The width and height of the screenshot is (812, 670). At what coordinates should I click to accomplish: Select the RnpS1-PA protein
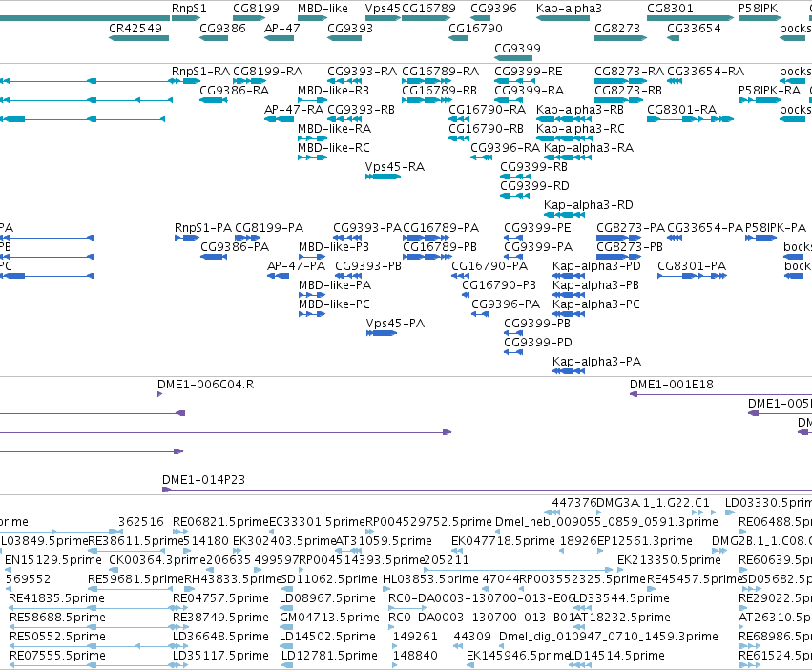tap(187, 238)
